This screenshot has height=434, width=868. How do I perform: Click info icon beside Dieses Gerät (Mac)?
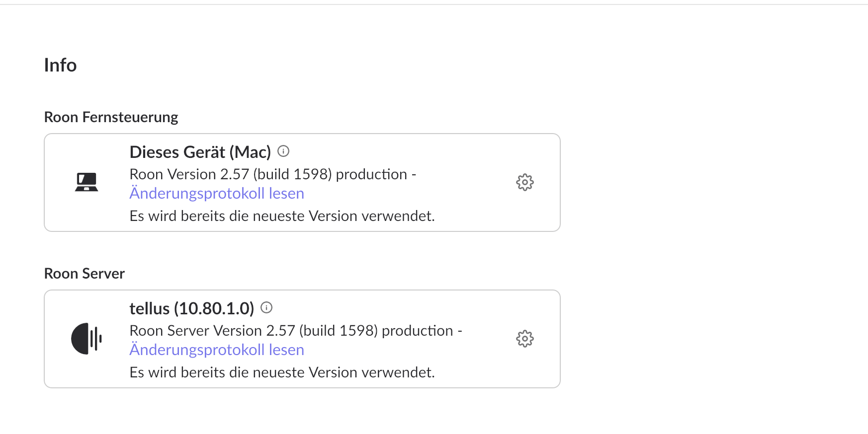[x=283, y=151]
